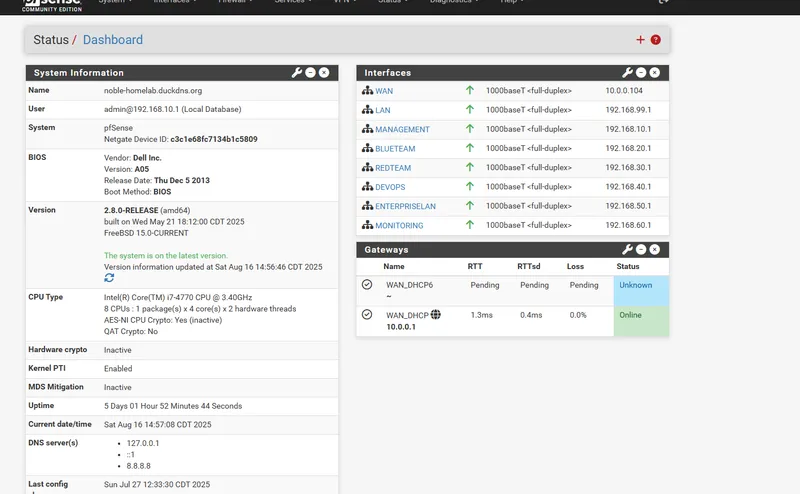This screenshot has width=800, height=494.
Task: Close the Gateways widget
Action: point(655,249)
